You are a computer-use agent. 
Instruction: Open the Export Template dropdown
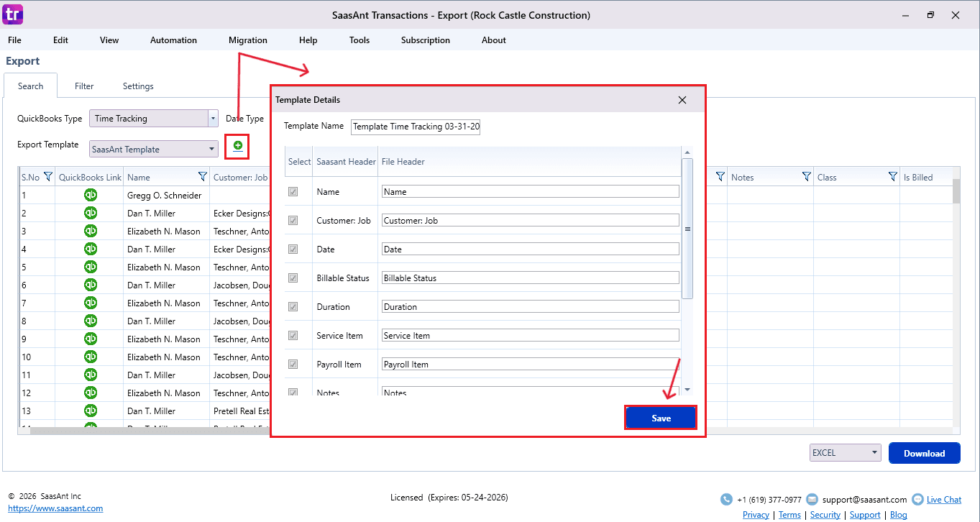click(212, 150)
